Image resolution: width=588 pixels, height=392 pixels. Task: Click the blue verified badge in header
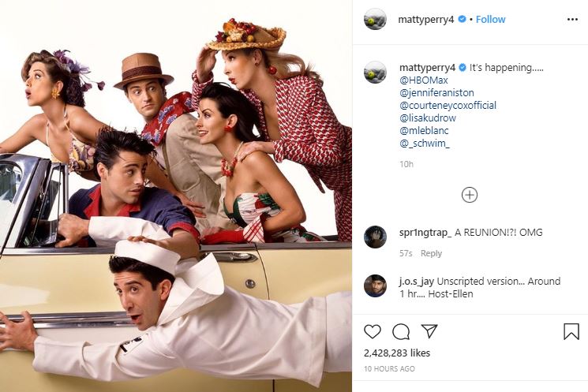(x=463, y=19)
